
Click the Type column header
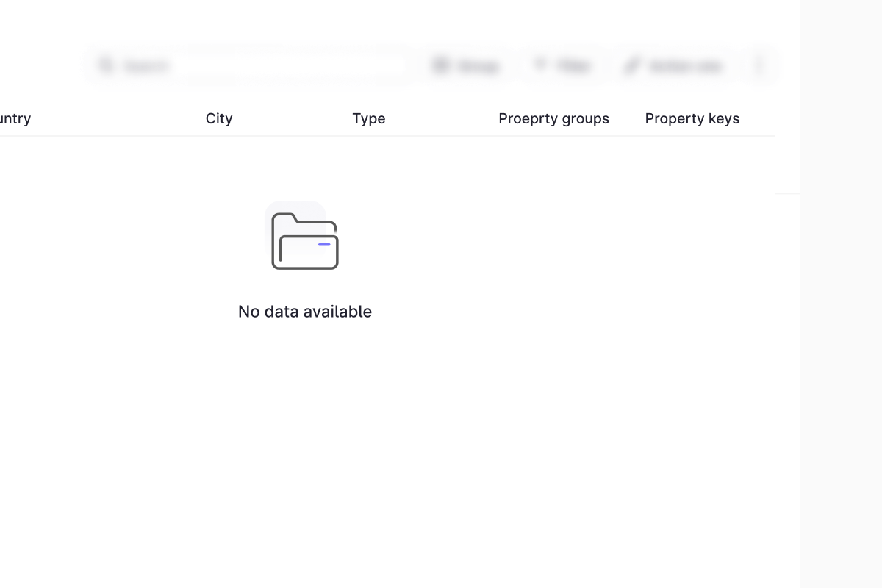[368, 118]
